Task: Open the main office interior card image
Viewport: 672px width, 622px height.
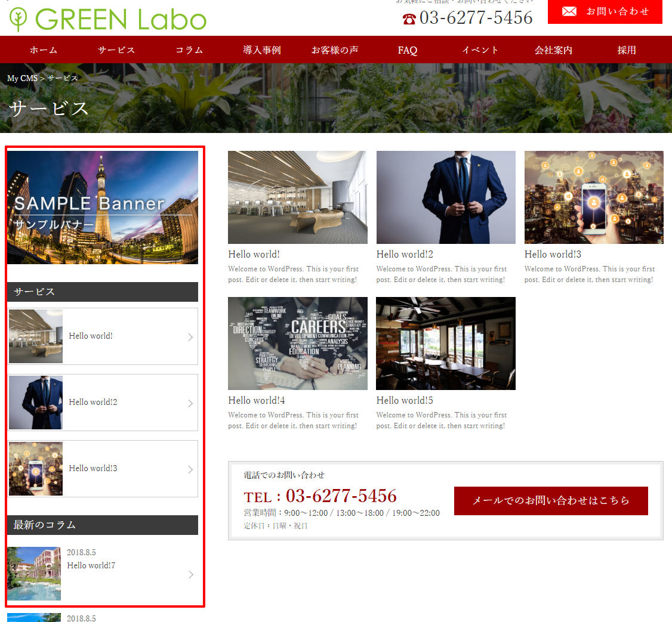Action: [x=298, y=197]
